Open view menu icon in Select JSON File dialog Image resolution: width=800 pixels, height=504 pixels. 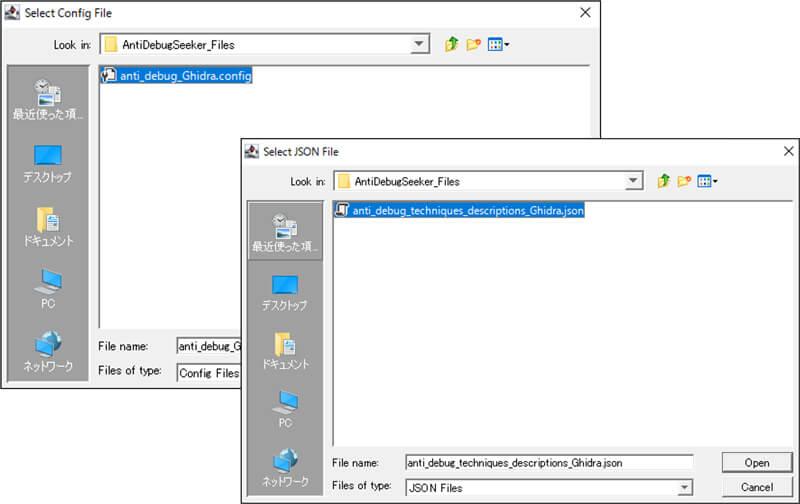tap(707, 181)
